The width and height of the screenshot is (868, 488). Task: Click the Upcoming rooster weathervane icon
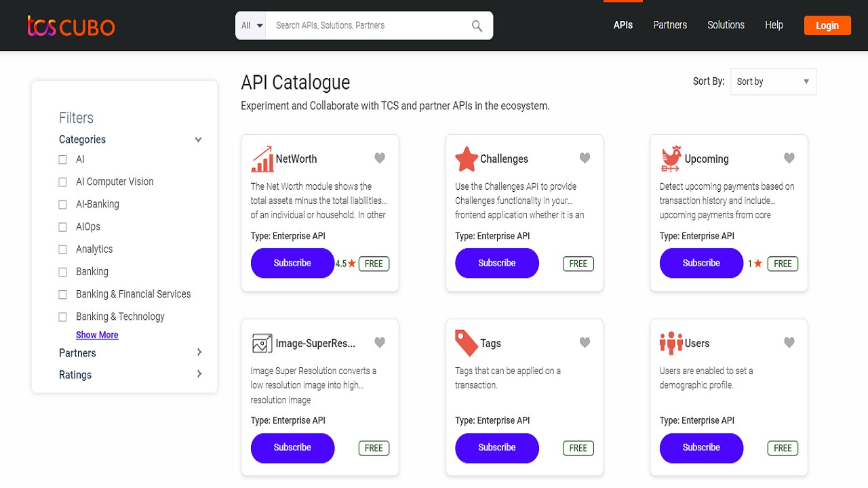671,159
